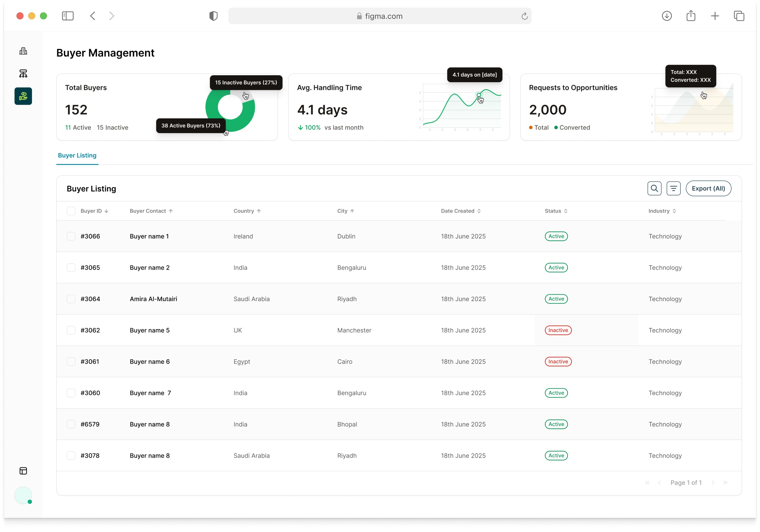Click the building icon in the sidebar
The image size is (760, 532).
point(23,51)
